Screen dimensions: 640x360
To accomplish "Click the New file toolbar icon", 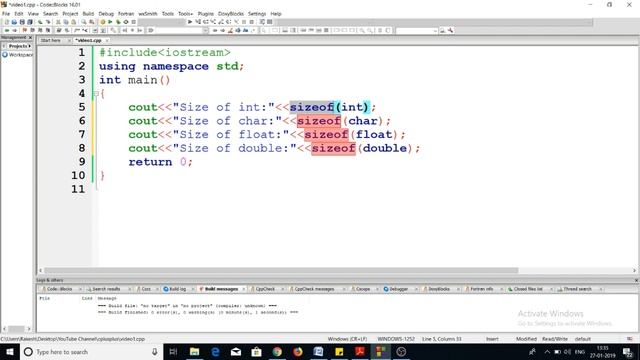I will (x=7, y=22).
